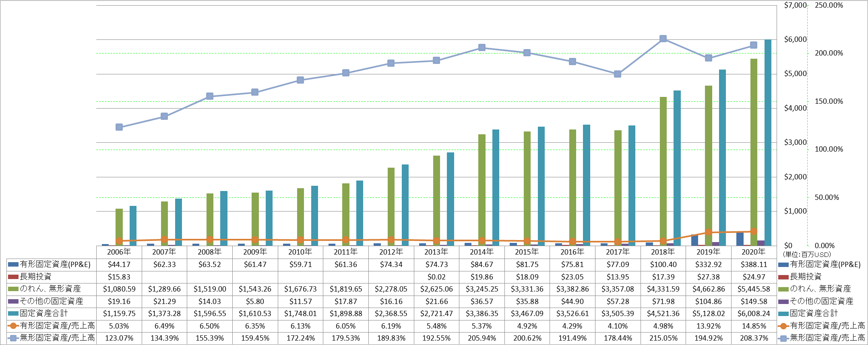Select the cell value $5,445.58

tap(754, 289)
